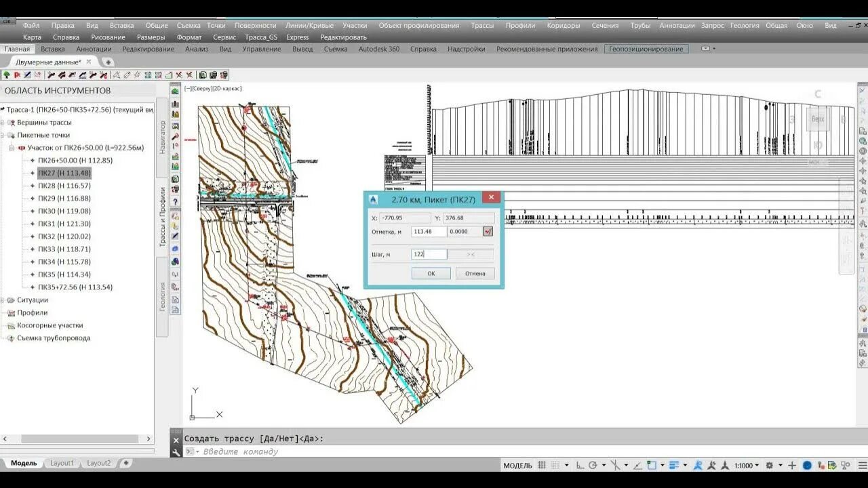Toggle ortho mode in status bar

[578, 466]
